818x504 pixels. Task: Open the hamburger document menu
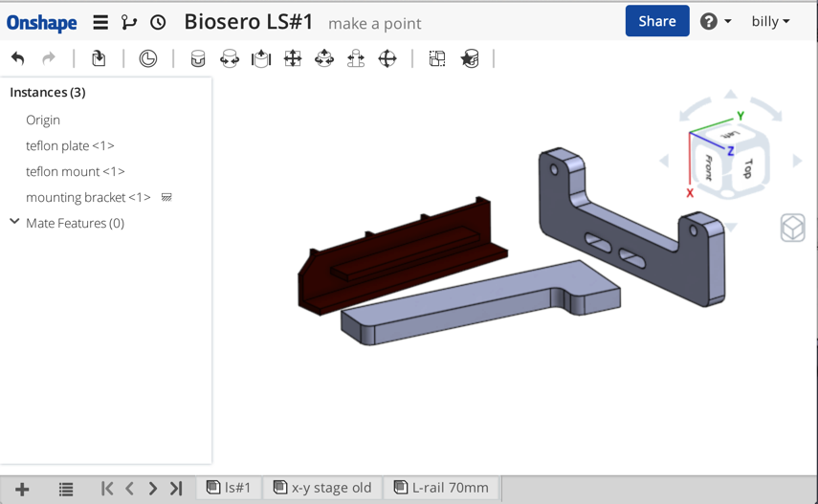pyautogui.click(x=100, y=22)
